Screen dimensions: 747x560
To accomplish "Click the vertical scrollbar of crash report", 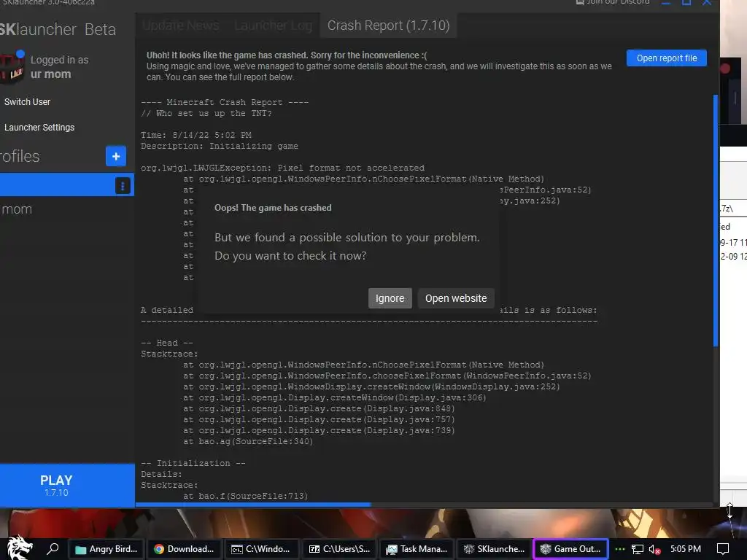I will coord(715,220).
